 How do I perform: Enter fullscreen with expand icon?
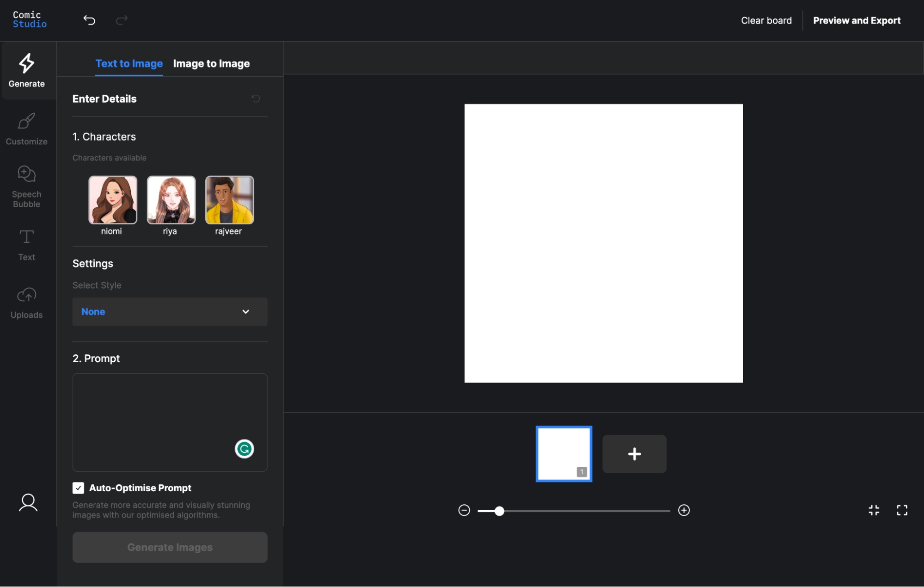[x=902, y=510]
